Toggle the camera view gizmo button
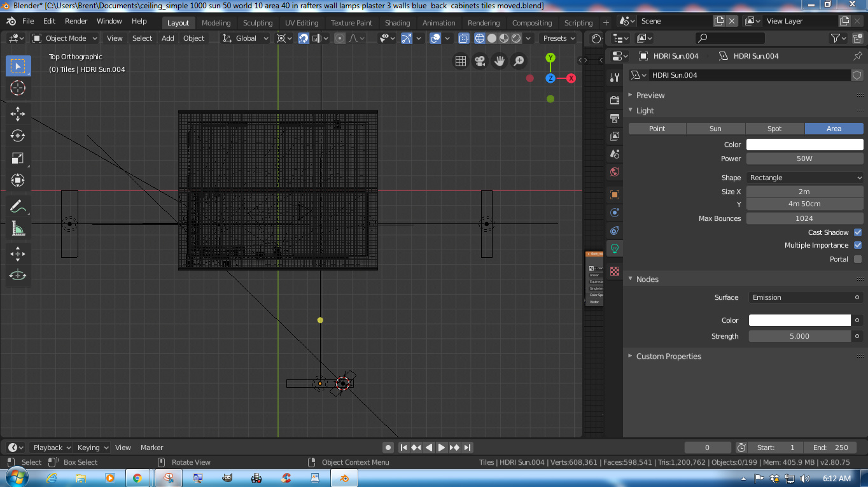The image size is (868, 487). (480, 61)
